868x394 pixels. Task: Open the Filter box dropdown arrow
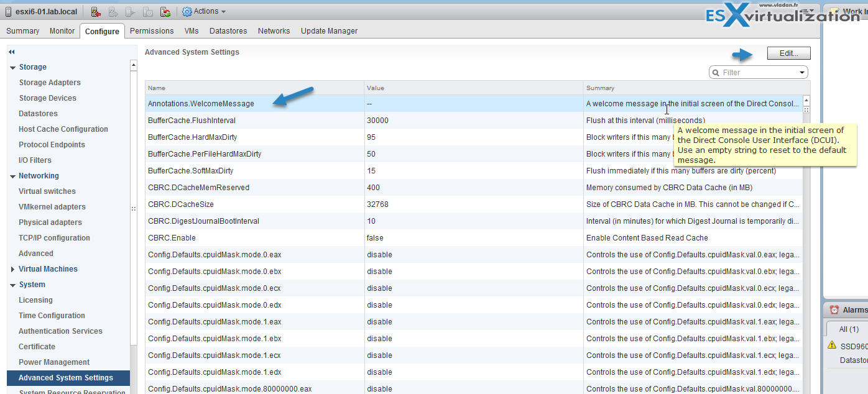[801, 73]
